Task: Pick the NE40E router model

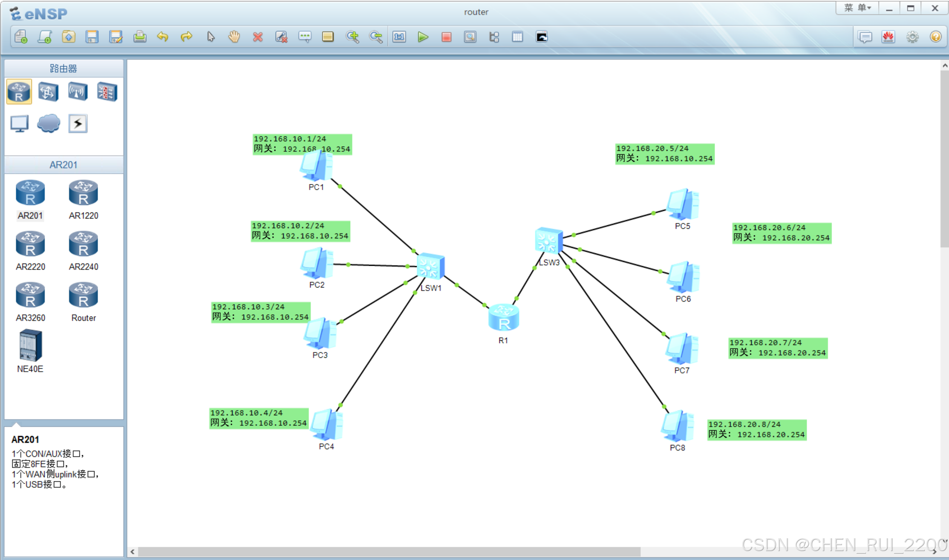Action: pyautogui.click(x=30, y=346)
